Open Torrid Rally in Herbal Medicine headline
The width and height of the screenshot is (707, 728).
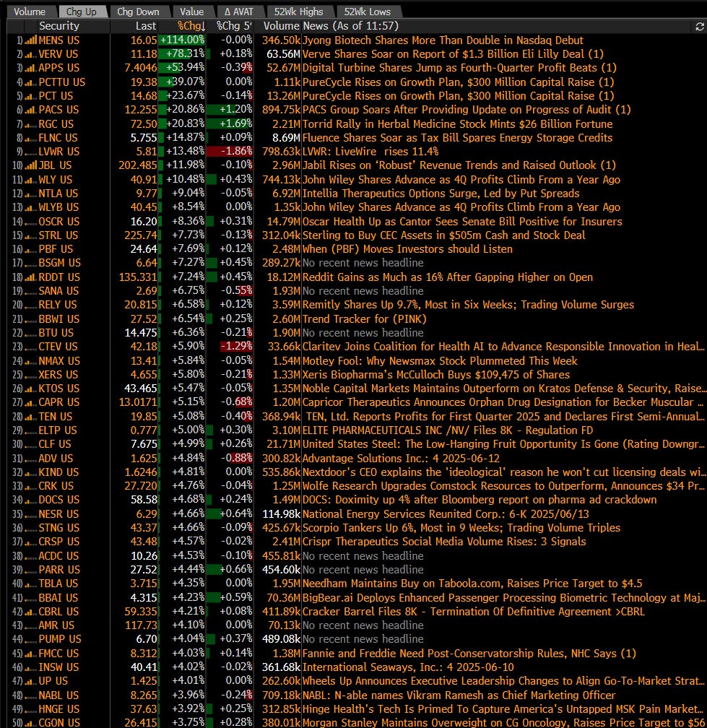click(x=458, y=124)
